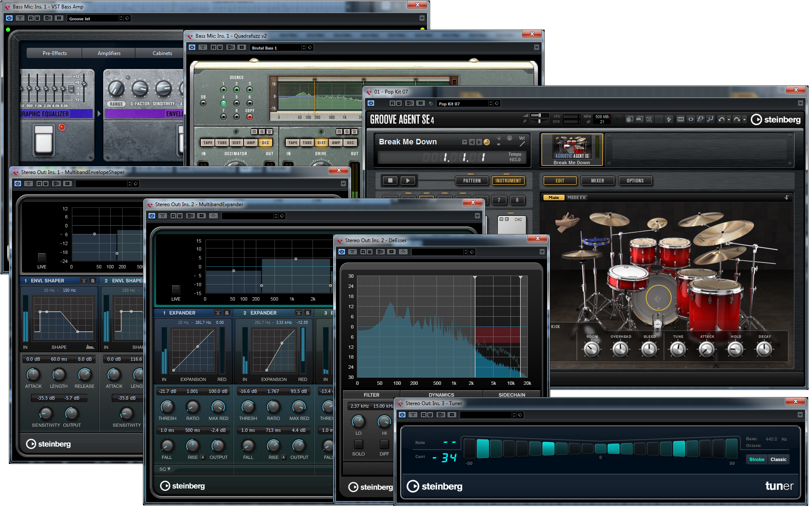Click the redo arrow in Groove Agent toolbar
812x508 pixels.
click(x=737, y=119)
